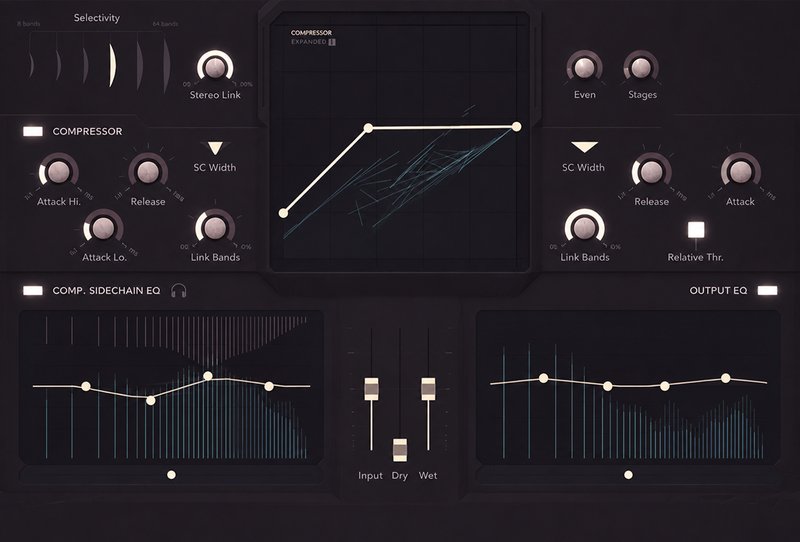
Task: Select the first output EQ band node
Action: point(544,378)
